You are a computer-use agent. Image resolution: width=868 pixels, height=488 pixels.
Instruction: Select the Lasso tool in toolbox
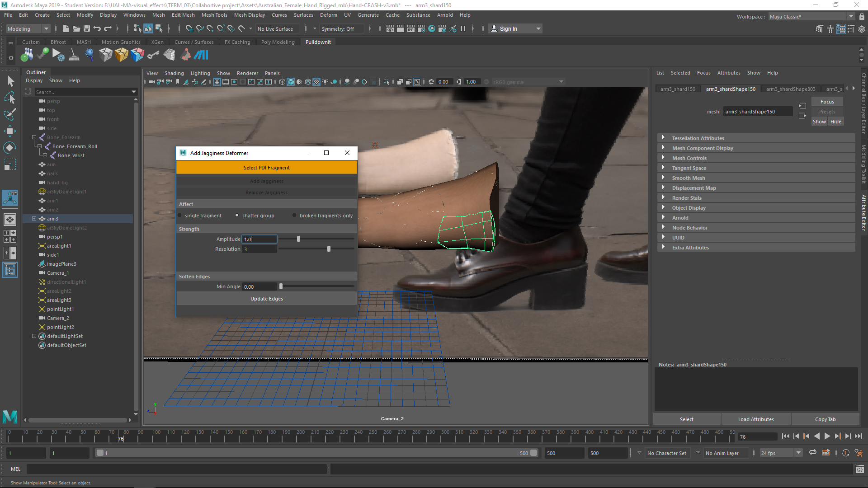10,98
